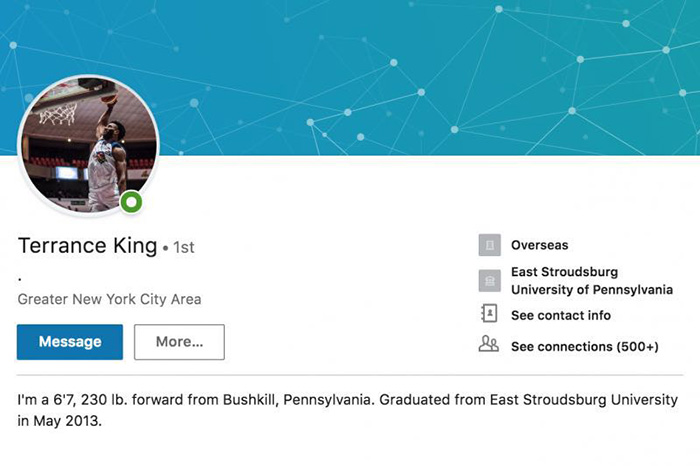The image size is (700, 466).
Task: Open Terrance King's profile photo
Action: (86, 144)
